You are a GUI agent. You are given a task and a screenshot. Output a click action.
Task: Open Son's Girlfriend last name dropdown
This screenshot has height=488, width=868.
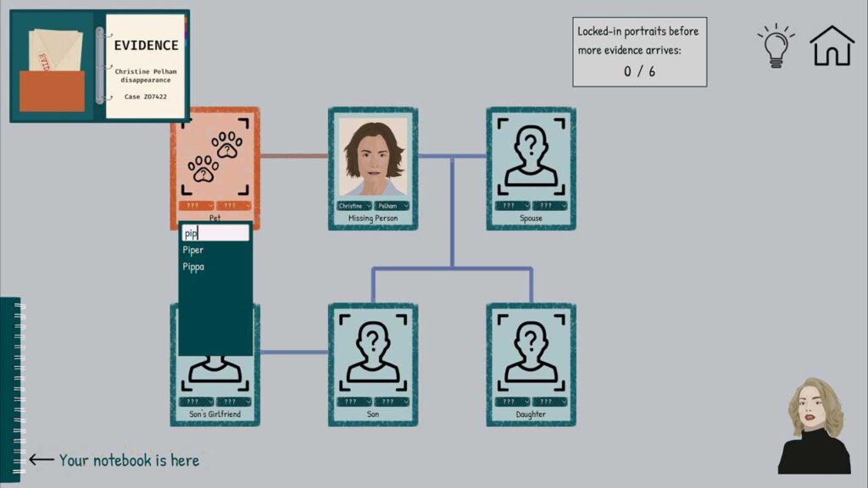[x=234, y=402]
